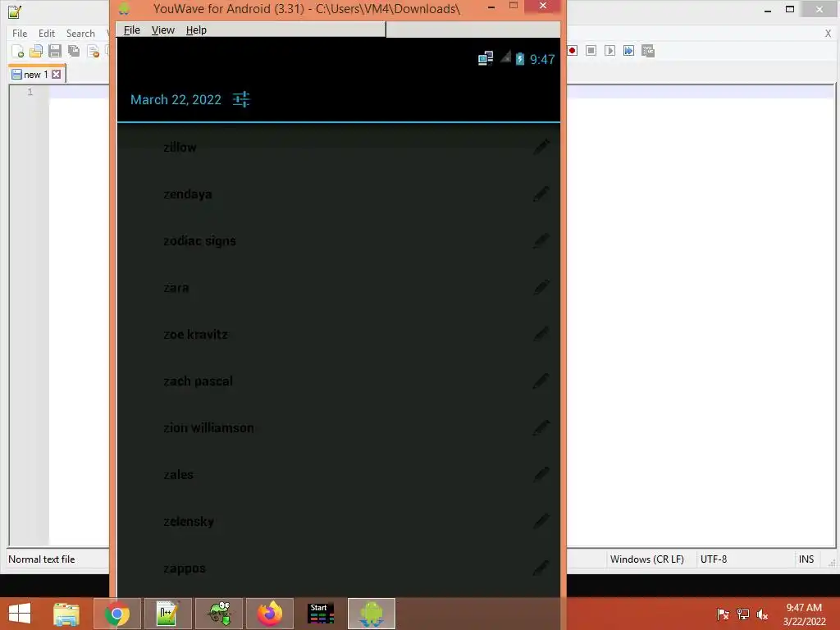Click Notepad++ New file icon
840x630 pixels.
tap(18, 51)
